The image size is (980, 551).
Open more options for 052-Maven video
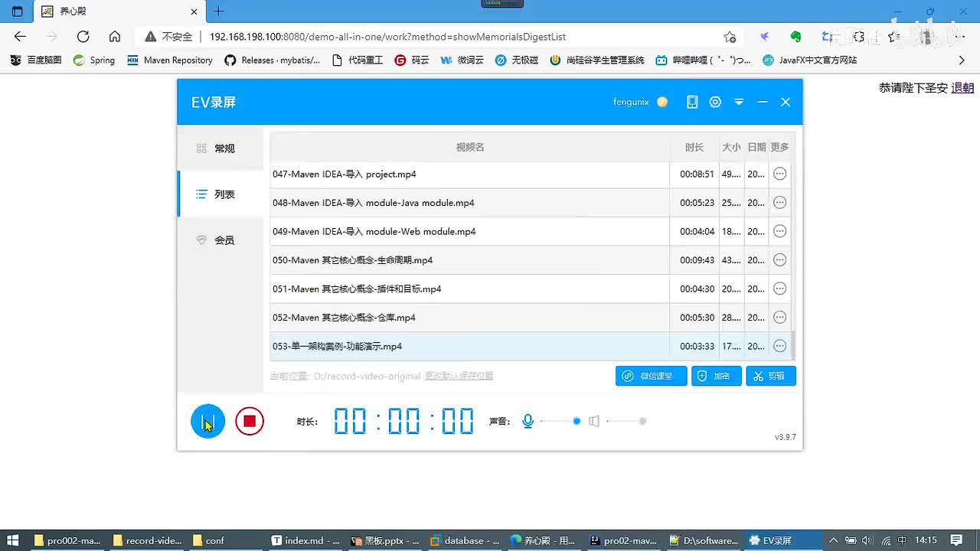(779, 318)
